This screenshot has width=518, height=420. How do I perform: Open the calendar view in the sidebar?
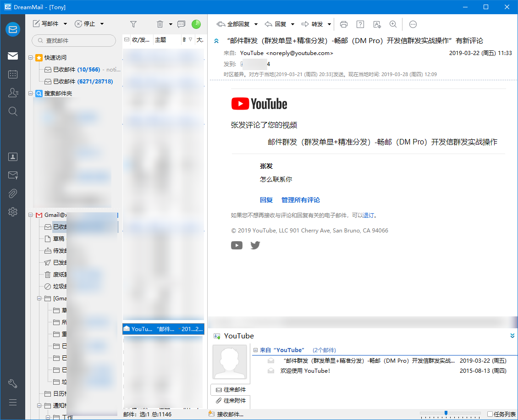click(x=13, y=74)
